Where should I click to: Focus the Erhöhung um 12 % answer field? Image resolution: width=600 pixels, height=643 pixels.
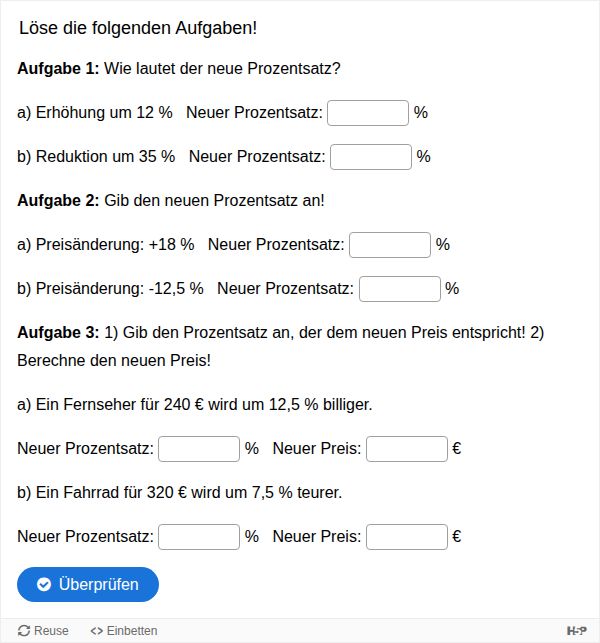point(368,113)
